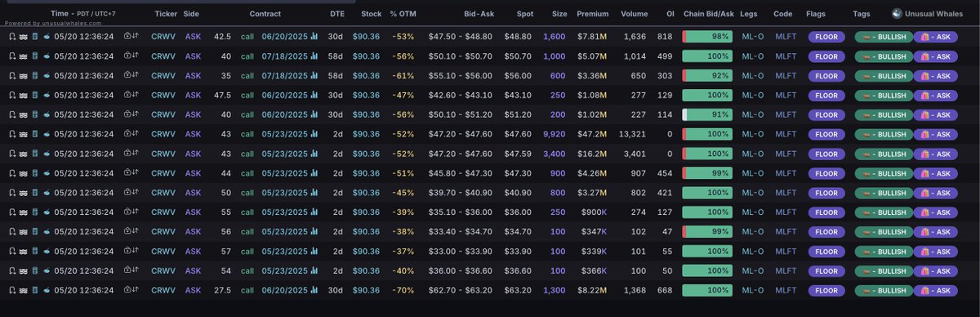This screenshot has width=980, height=317.
Task: Click the 91% chain bid/ask bar
Action: click(x=708, y=114)
